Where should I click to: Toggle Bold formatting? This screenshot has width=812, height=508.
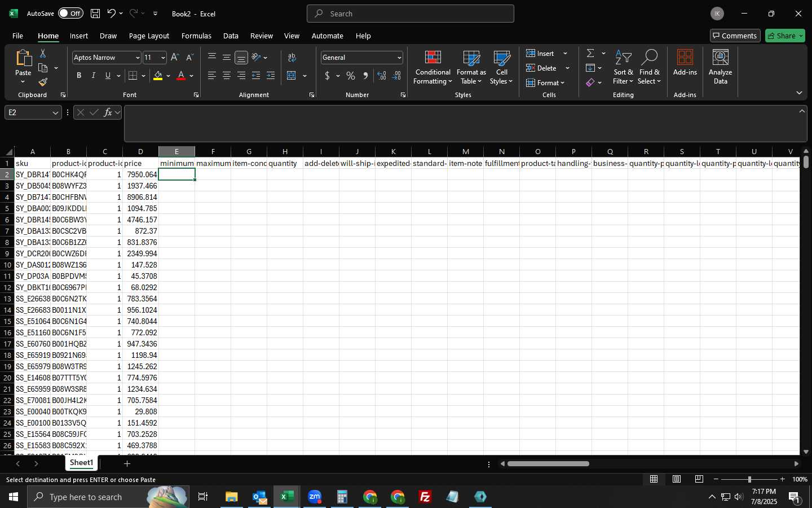[x=79, y=76]
